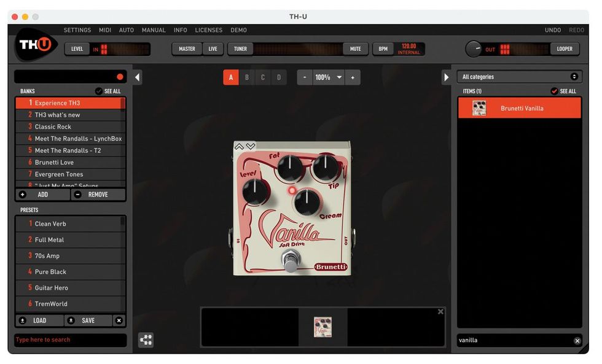Viewport: 602px width, 364px height.
Task: Select the pedal thumbnail in signal chain
Action: 322,327
